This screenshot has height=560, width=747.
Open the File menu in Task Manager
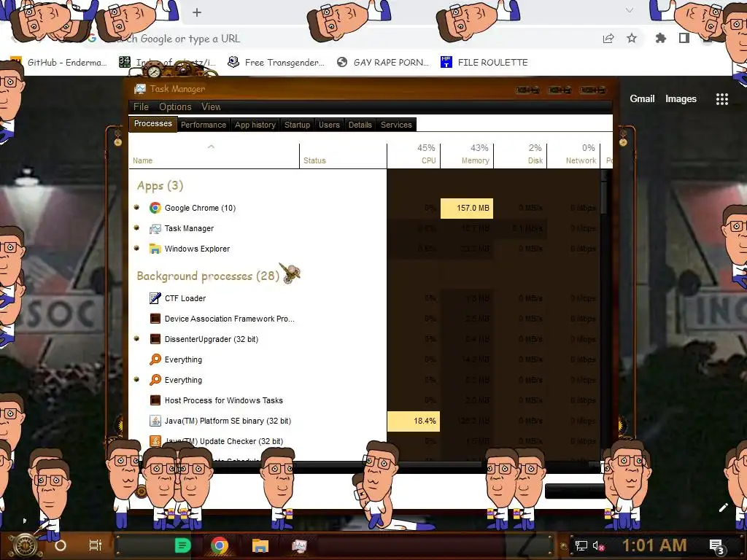pos(141,106)
